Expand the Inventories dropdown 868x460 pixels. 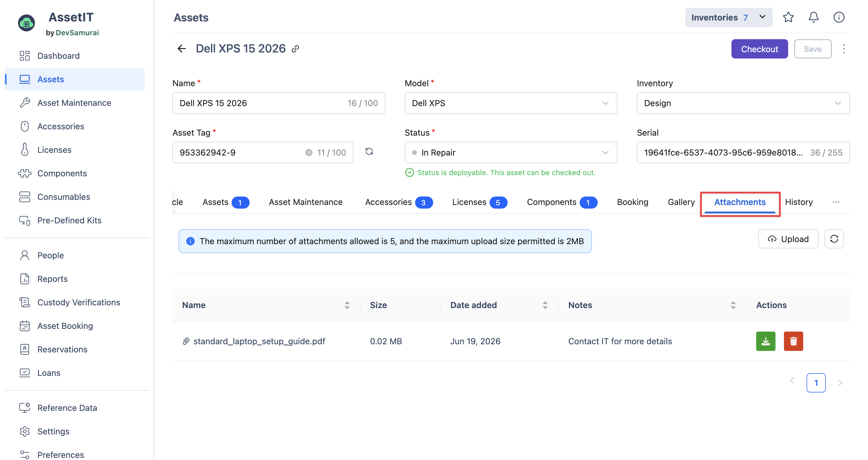point(729,17)
